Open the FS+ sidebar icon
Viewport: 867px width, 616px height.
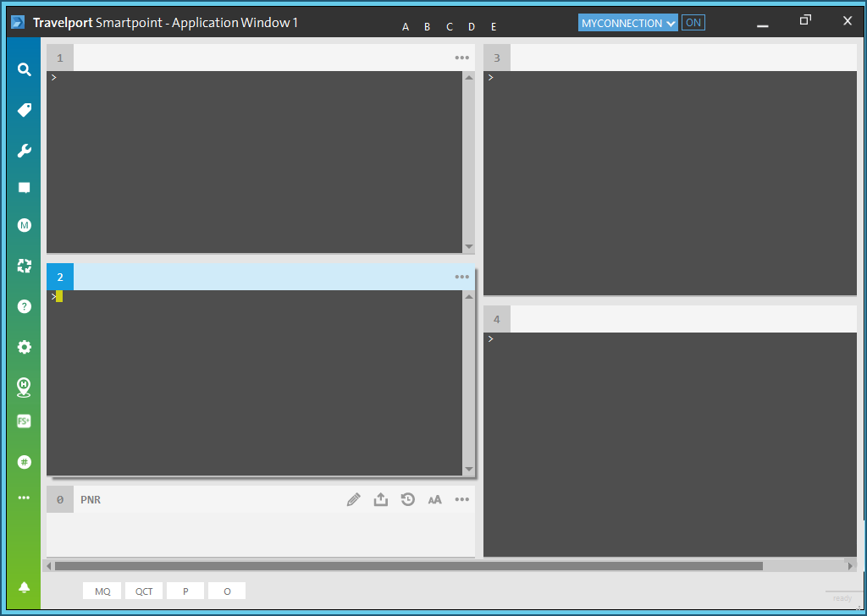(25, 421)
